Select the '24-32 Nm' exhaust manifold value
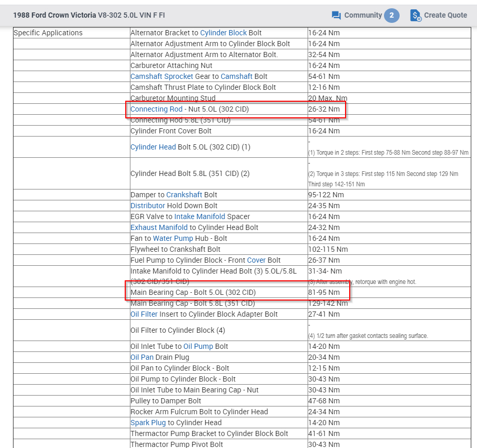 coord(324,228)
